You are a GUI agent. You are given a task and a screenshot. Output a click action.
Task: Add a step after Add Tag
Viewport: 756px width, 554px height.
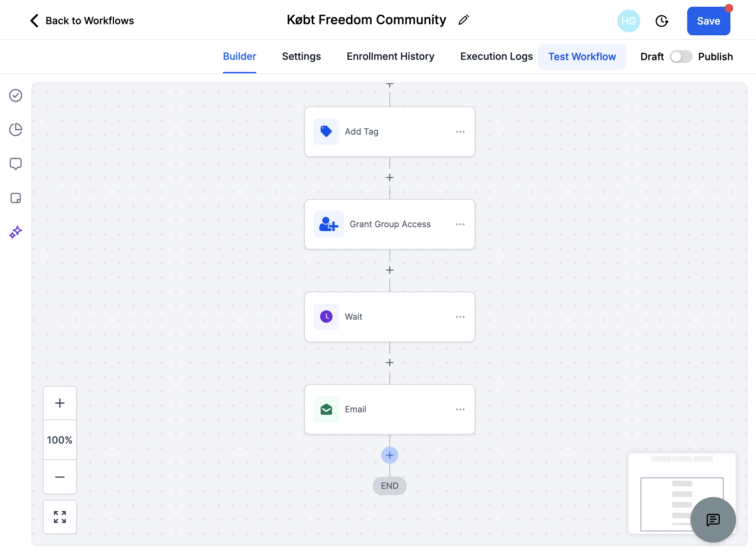390,177
